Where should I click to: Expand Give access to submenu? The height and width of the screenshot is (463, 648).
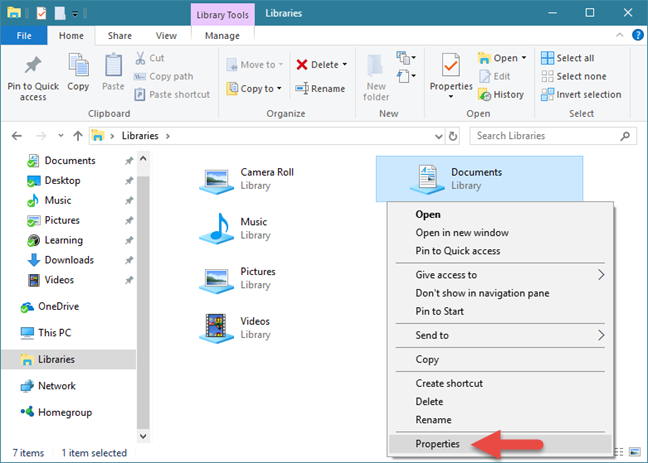(500, 275)
